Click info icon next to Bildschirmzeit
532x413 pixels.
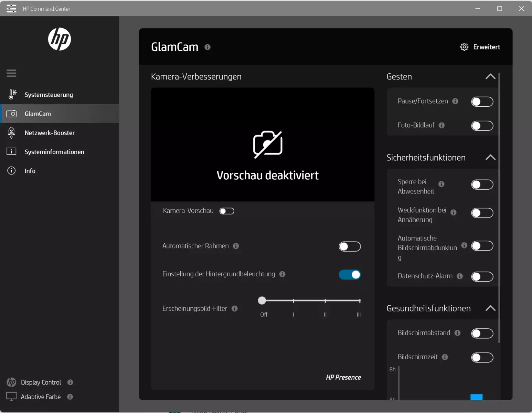[x=445, y=357]
